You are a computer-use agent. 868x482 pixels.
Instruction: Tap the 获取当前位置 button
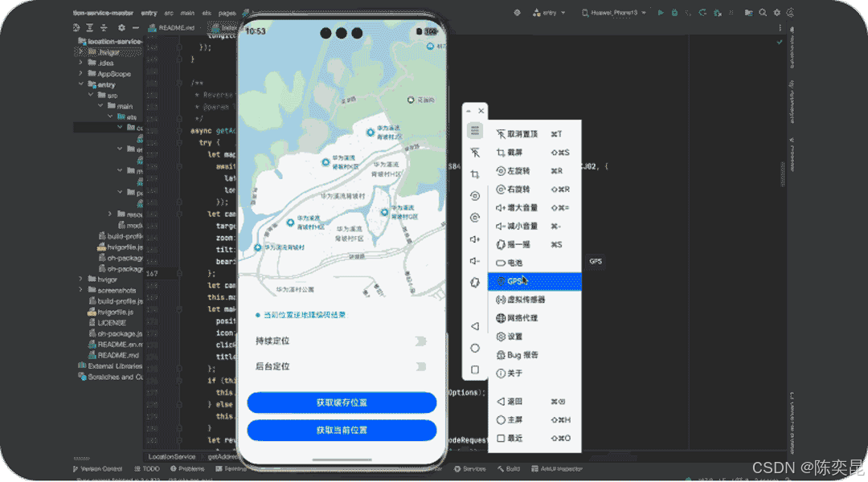[342, 430]
